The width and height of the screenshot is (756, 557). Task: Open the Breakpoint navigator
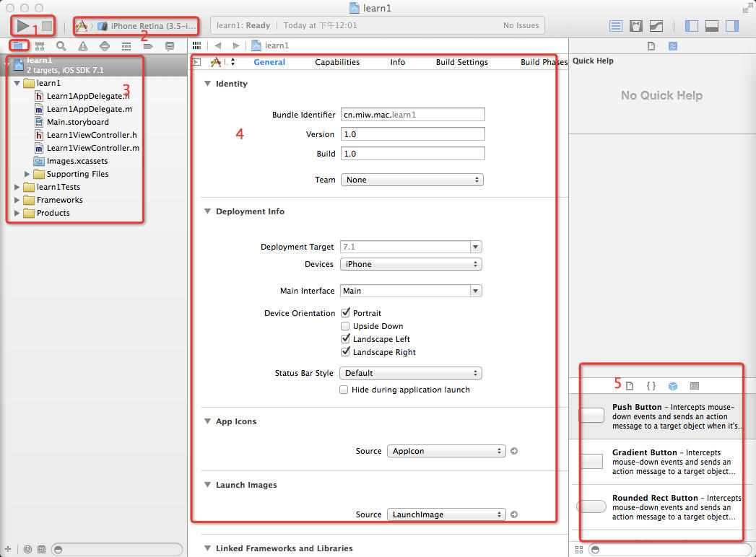(x=148, y=46)
